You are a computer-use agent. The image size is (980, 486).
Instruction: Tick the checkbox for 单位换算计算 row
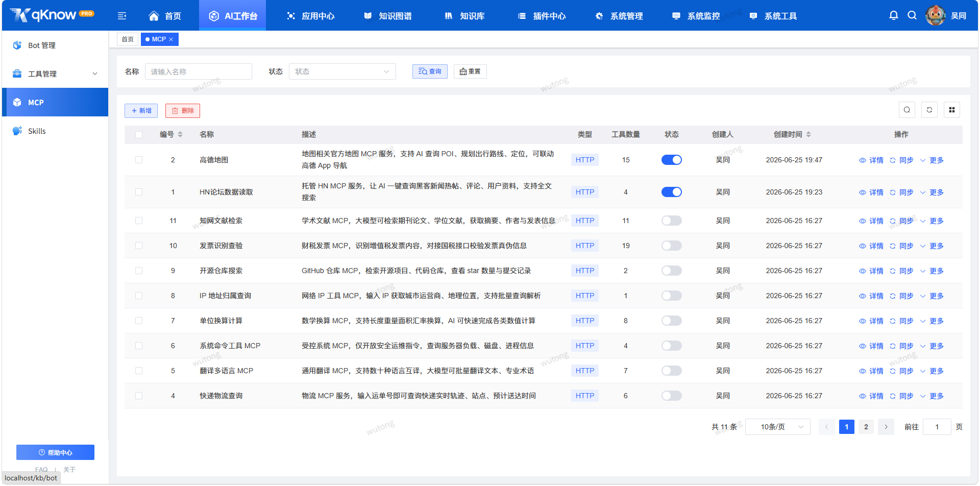[x=139, y=321]
